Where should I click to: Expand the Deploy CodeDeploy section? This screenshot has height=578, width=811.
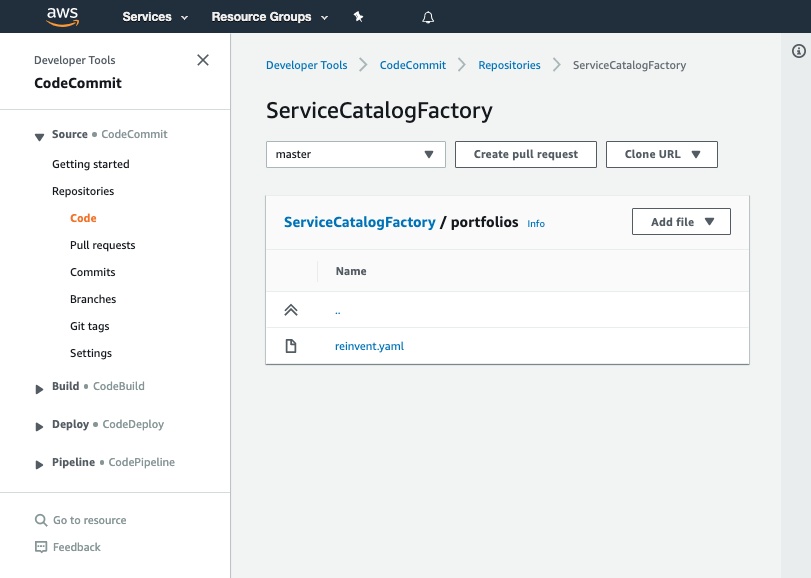[x=39, y=427]
